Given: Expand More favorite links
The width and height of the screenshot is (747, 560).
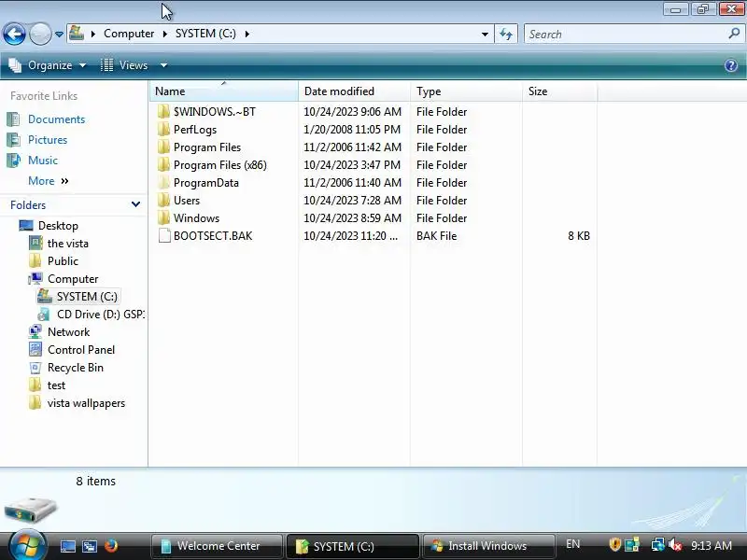Looking at the screenshot, I should pyautogui.click(x=49, y=181).
